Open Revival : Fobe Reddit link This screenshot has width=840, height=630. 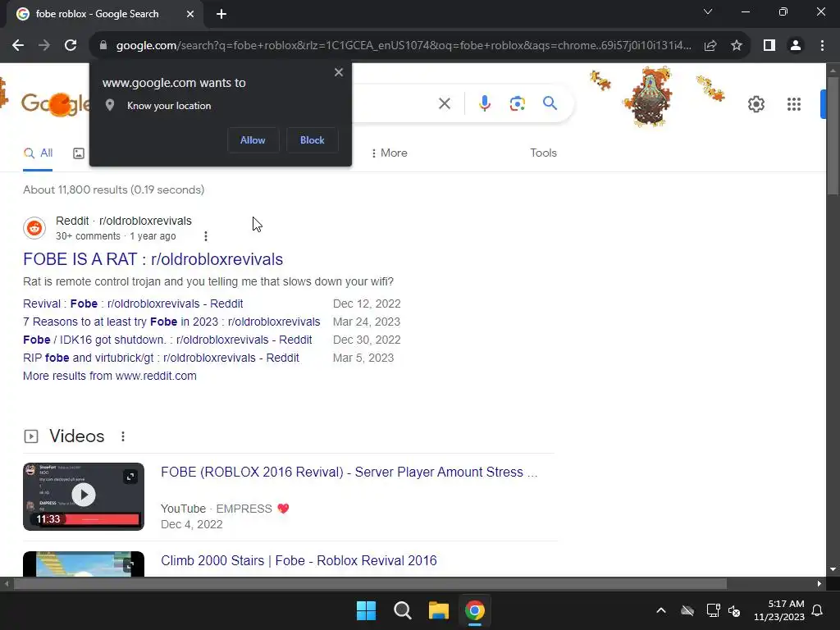(133, 304)
